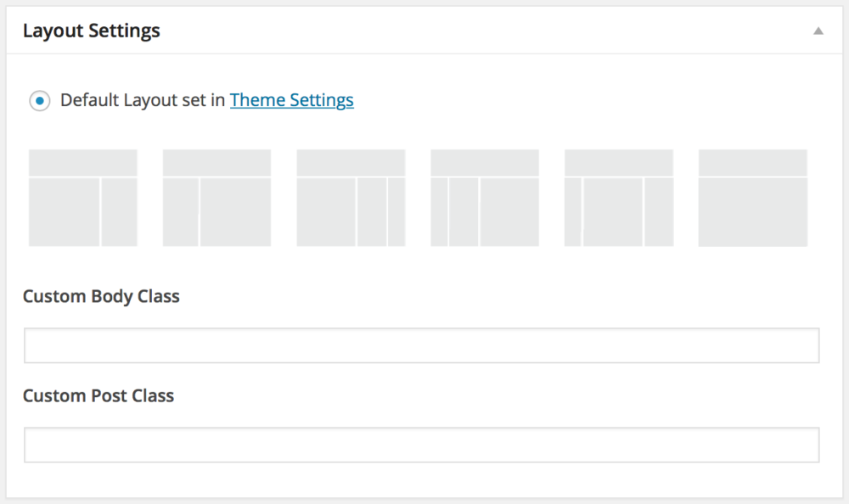Image resolution: width=849 pixels, height=504 pixels.
Task: Click the wide right pane of the sidebar-content thumbnail
Action: click(236, 211)
